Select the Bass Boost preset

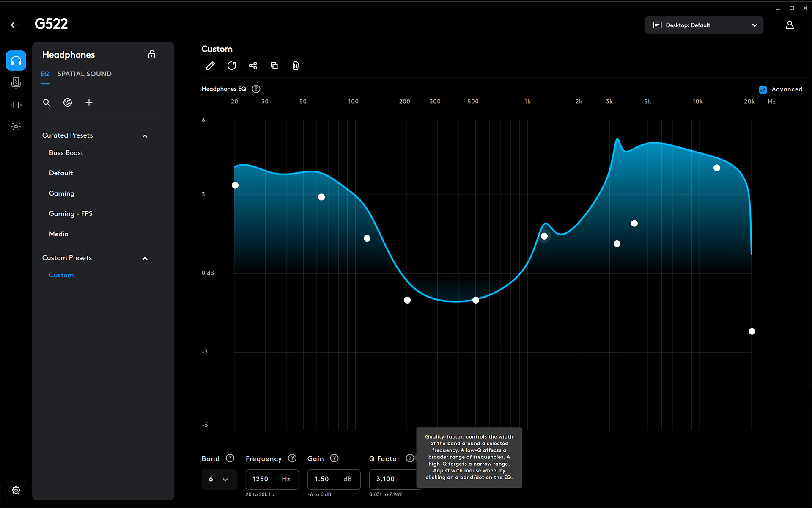tap(66, 153)
